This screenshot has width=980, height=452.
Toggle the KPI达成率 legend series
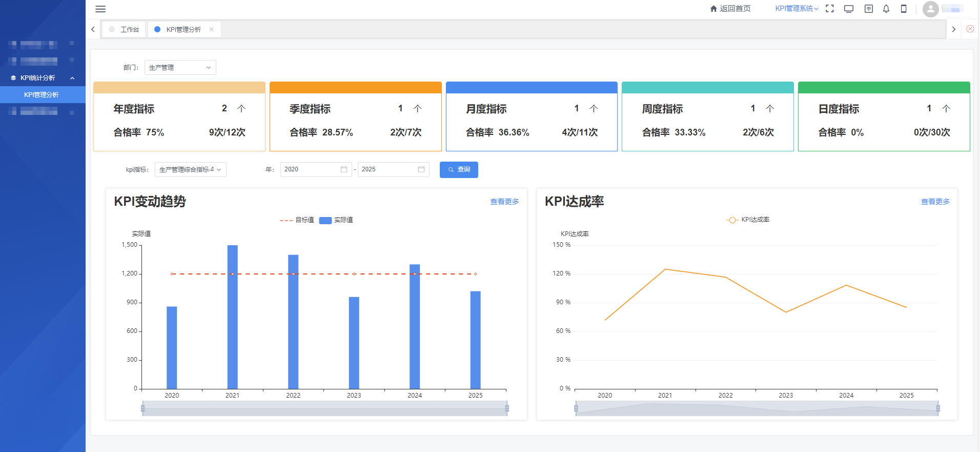748,220
